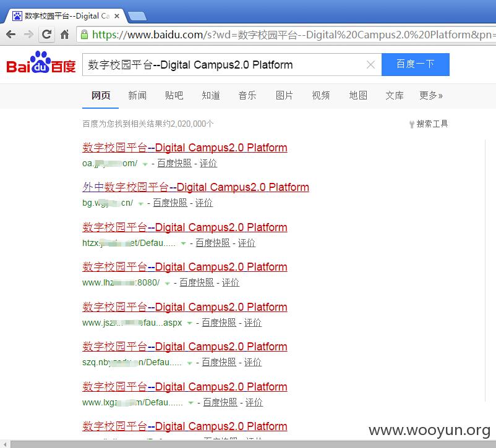This screenshot has width=496, height=448.
Task: Click 评价 for szq.nb result
Action: (x=252, y=362)
